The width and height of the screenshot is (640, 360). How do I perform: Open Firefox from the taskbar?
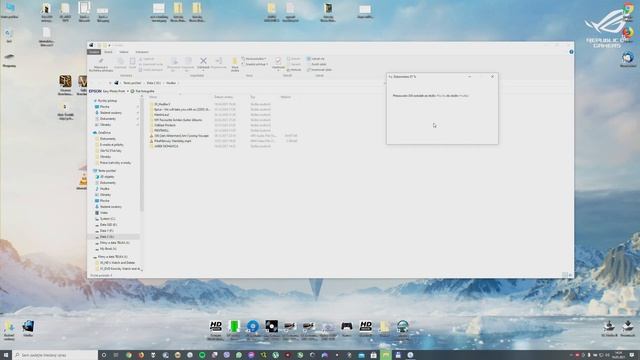pos(141,355)
